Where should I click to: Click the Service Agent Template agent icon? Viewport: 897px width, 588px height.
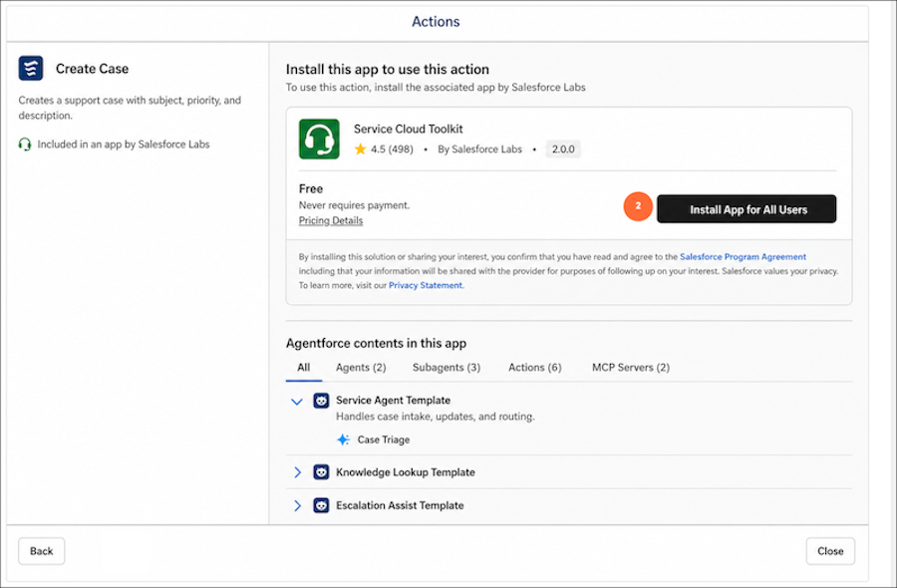coord(321,401)
